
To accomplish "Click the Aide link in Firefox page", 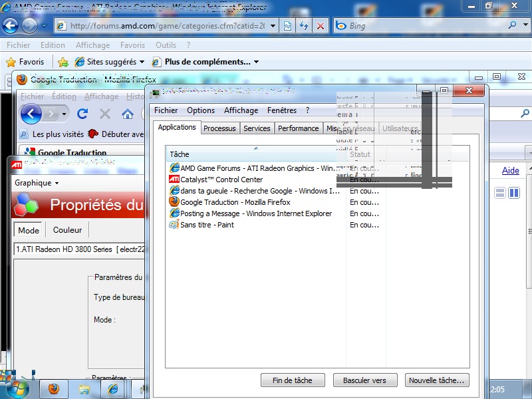I will [x=511, y=170].
